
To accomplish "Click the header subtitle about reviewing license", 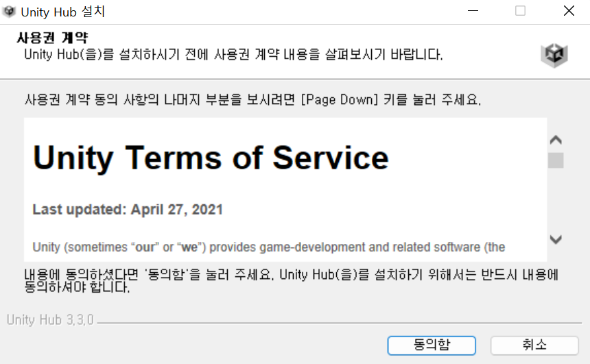I will click(x=233, y=55).
